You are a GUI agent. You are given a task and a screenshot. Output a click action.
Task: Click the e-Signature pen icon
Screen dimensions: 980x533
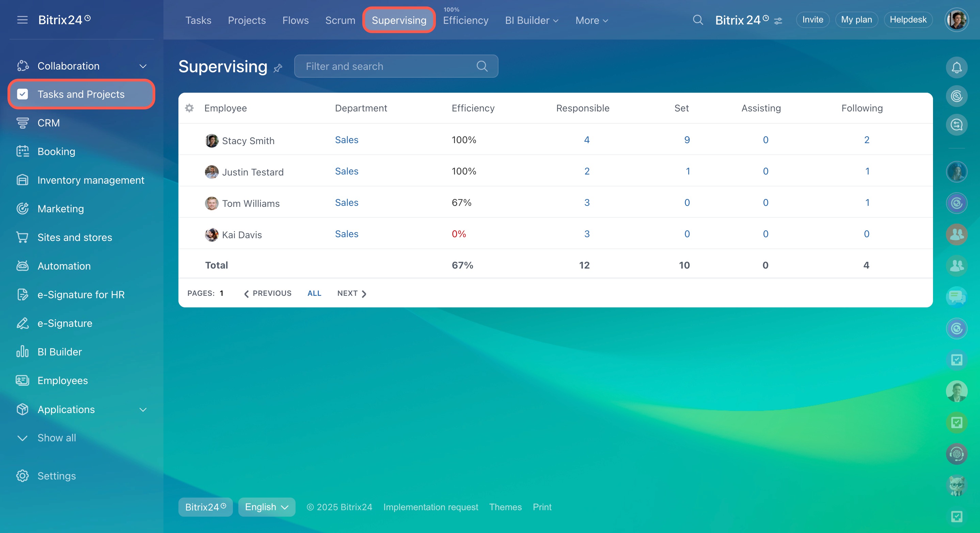22,323
